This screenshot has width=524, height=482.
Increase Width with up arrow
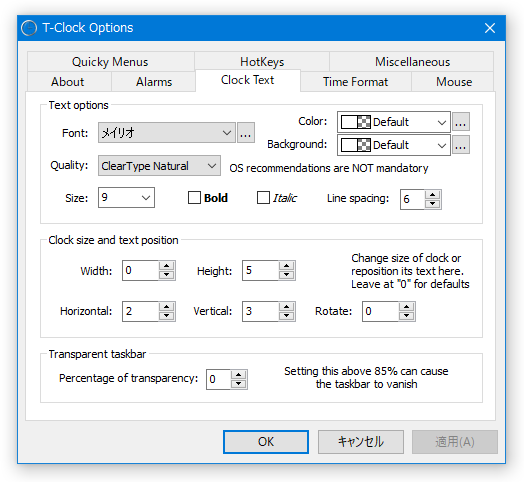(x=166, y=266)
